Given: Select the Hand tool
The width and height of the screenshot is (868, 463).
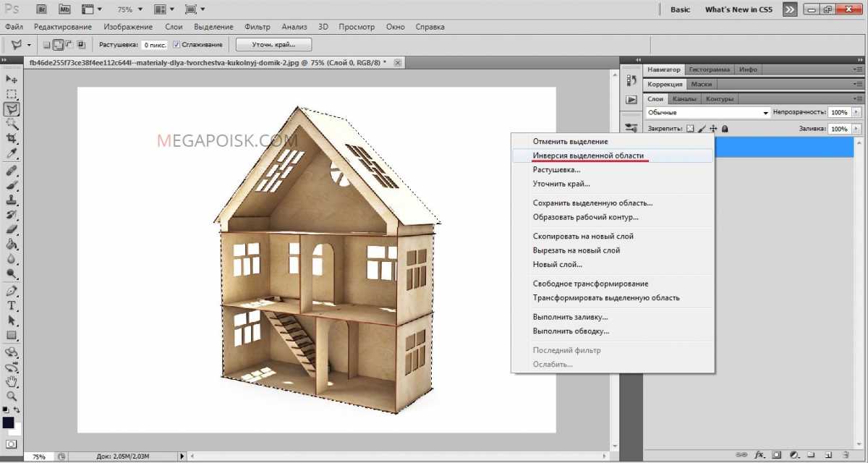Looking at the screenshot, I should point(12,381).
